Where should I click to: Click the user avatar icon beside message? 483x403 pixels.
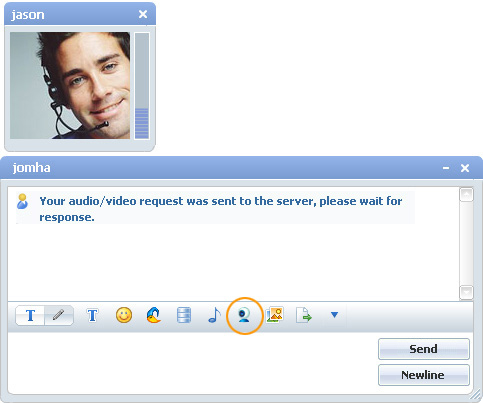pyautogui.click(x=22, y=201)
